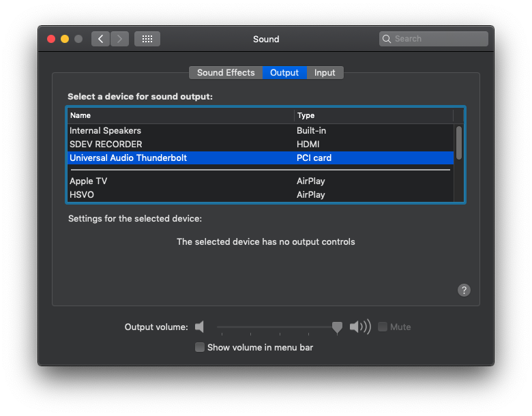Switch to the Sound Effects tab
The image size is (532, 416).
click(226, 72)
